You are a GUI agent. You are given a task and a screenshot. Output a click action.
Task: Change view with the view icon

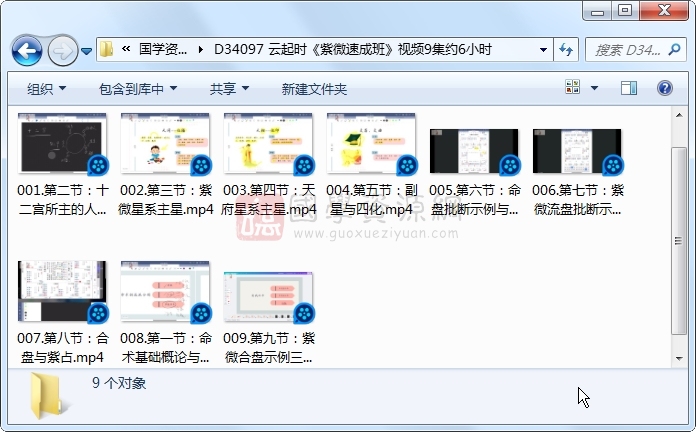tap(573, 87)
